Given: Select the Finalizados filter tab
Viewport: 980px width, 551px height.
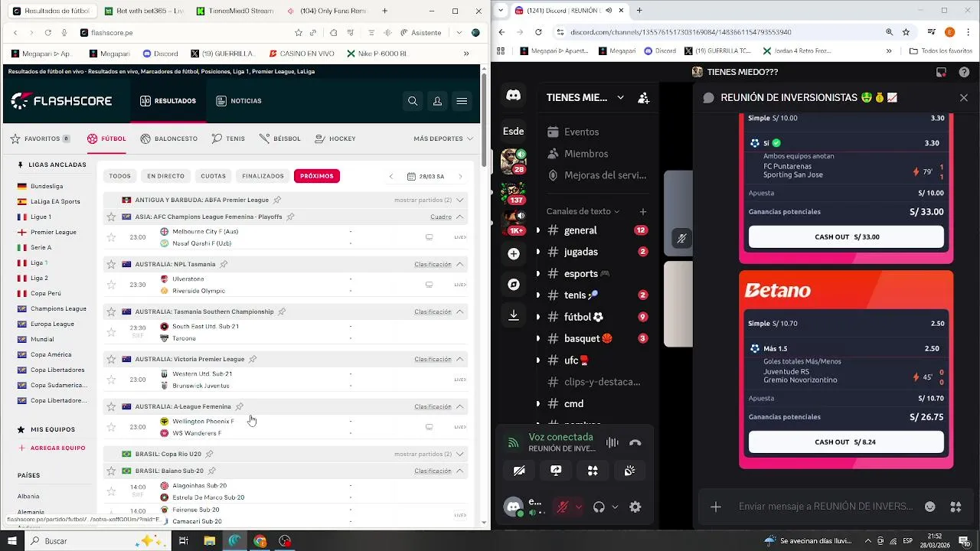Looking at the screenshot, I should coord(263,176).
